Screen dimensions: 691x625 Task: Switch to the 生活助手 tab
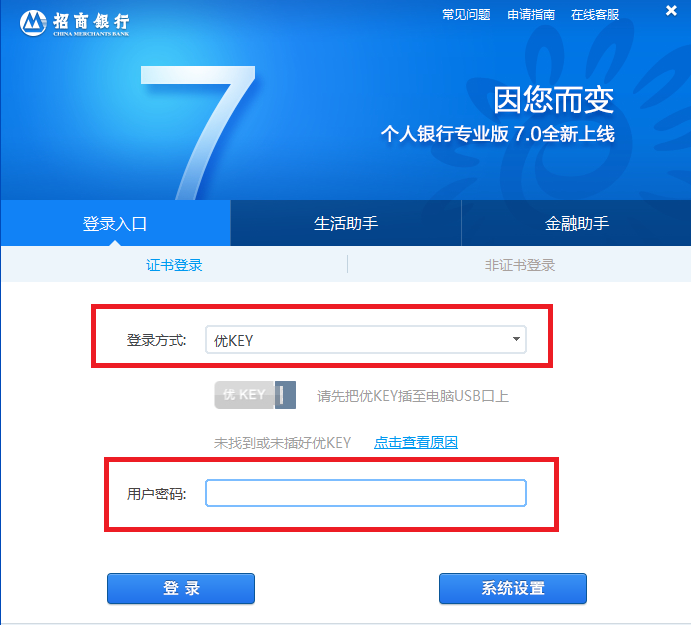pos(346,223)
